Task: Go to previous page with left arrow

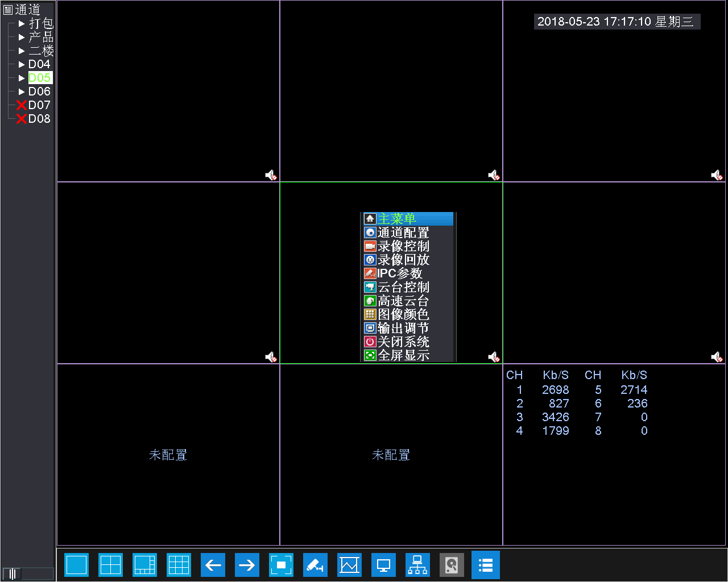Action: (213, 565)
